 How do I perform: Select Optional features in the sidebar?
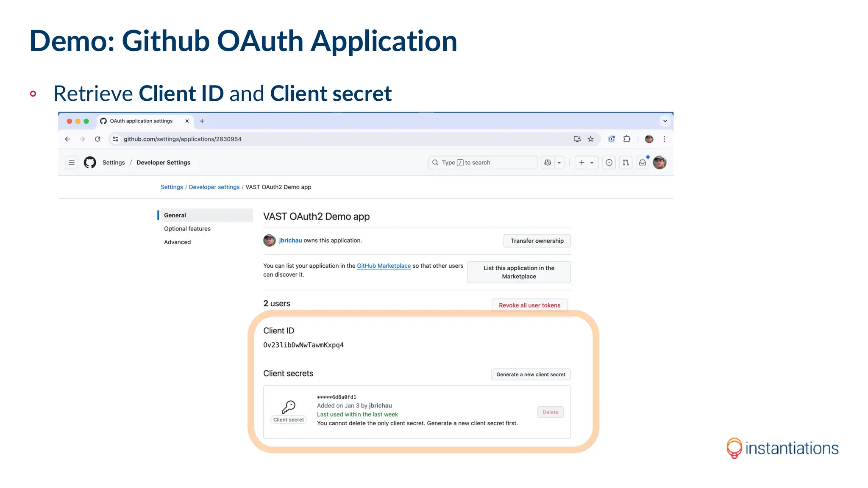(x=187, y=229)
